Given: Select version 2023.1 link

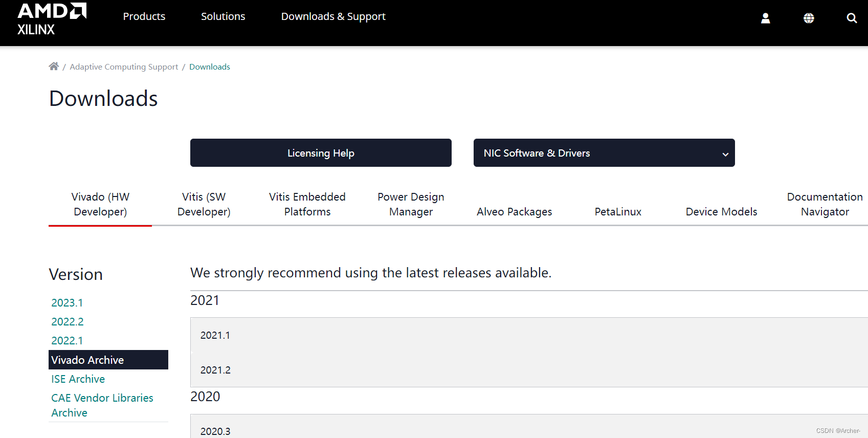Looking at the screenshot, I should 67,303.
